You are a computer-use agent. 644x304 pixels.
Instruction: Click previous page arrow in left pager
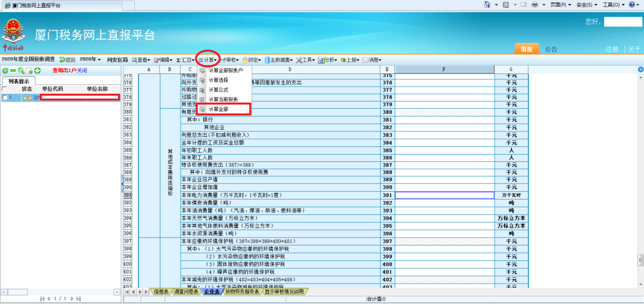point(48,298)
